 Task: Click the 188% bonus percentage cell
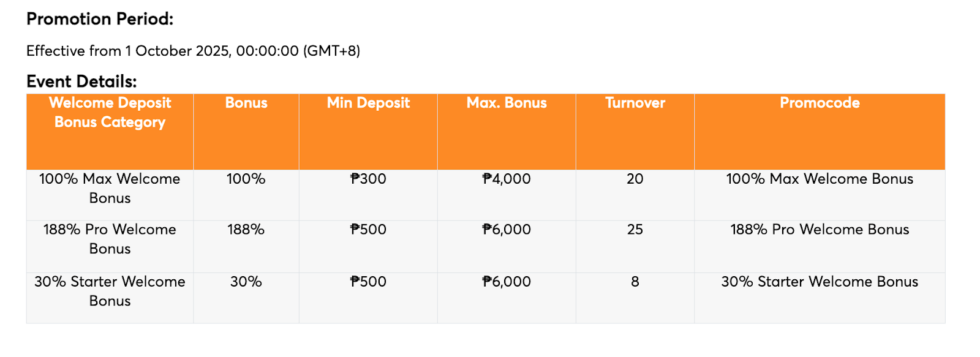click(x=246, y=230)
